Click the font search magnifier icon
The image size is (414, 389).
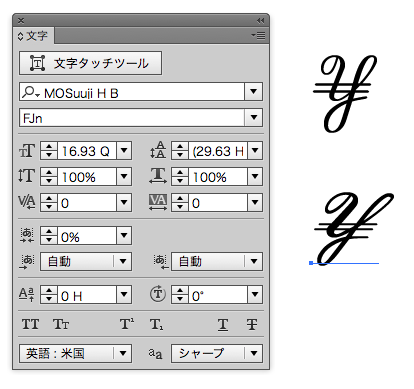tap(30, 92)
